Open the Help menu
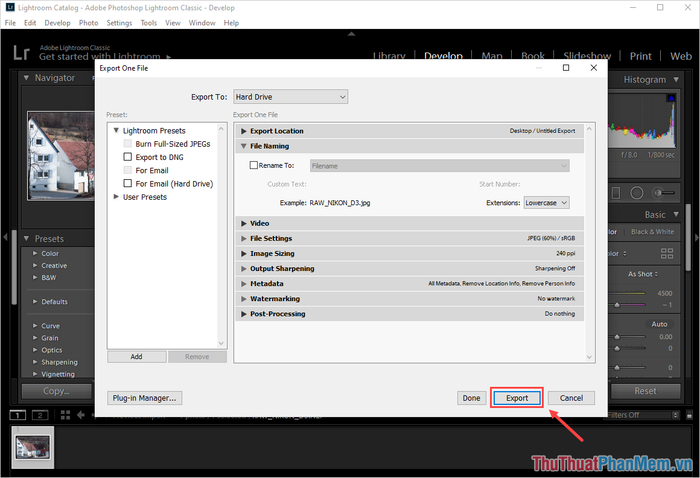The image size is (700, 478). 231,23
